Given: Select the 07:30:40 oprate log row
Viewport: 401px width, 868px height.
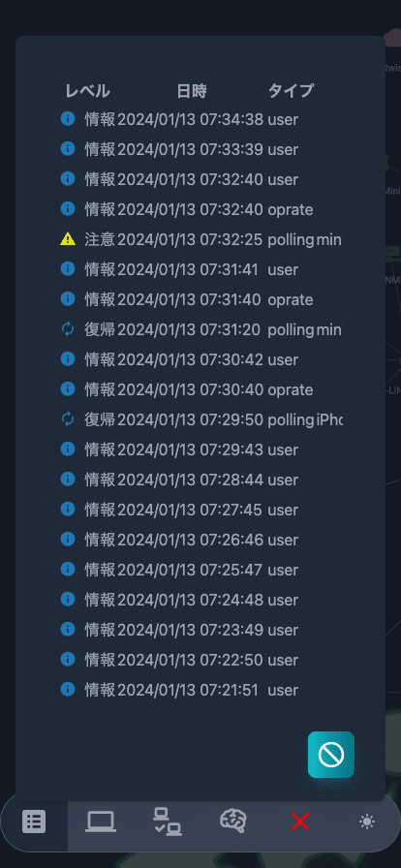Looking at the screenshot, I should [x=201, y=389].
